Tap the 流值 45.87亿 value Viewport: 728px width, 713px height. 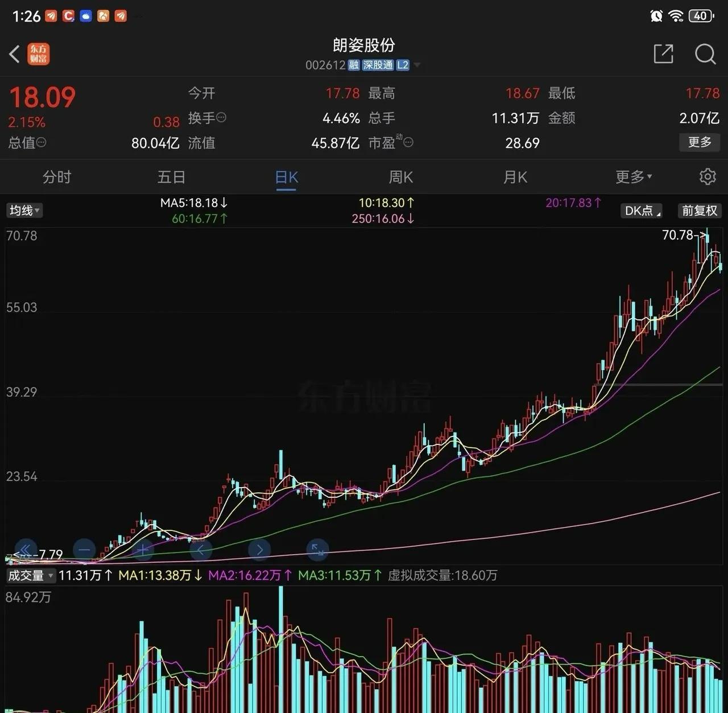[335, 143]
